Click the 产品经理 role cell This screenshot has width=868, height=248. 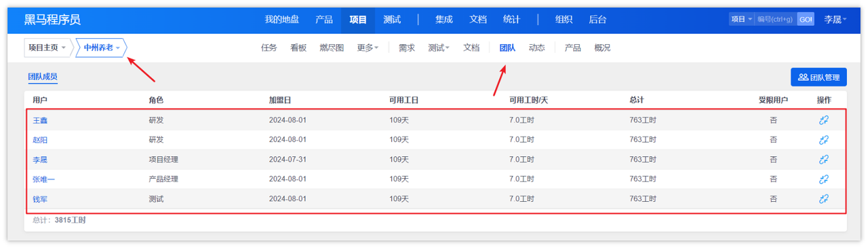click(163, 179)
